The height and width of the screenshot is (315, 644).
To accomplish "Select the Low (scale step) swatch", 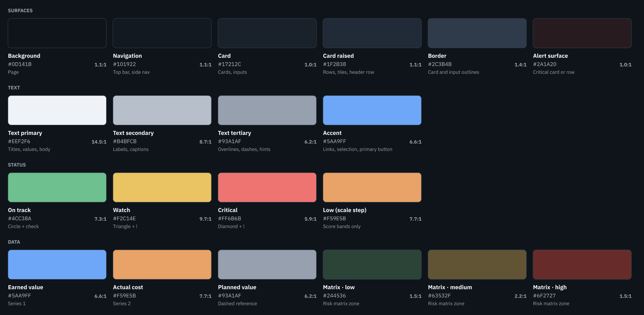I will [x=372, y=188].
